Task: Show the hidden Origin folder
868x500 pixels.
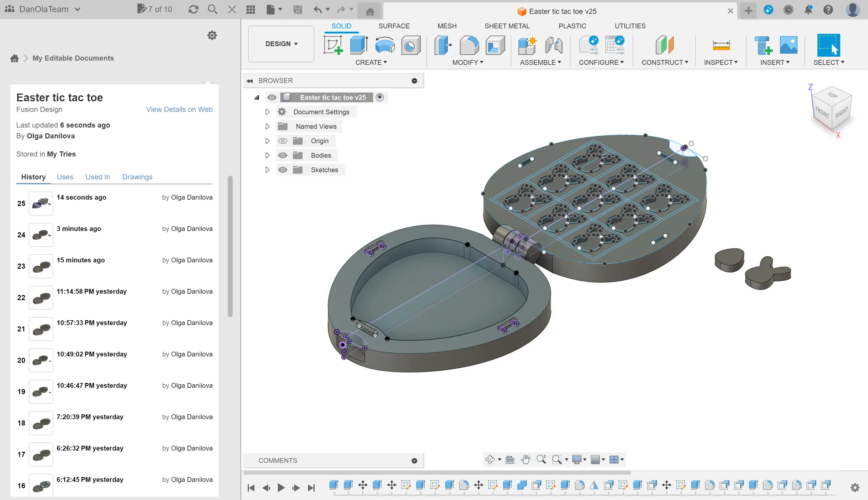Action: pyautogui.click(x=282, y=141)
